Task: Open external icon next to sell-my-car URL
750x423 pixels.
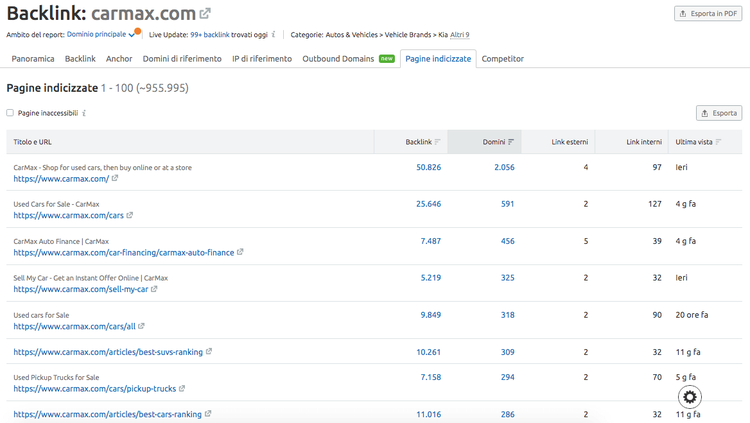Action: 154,289
